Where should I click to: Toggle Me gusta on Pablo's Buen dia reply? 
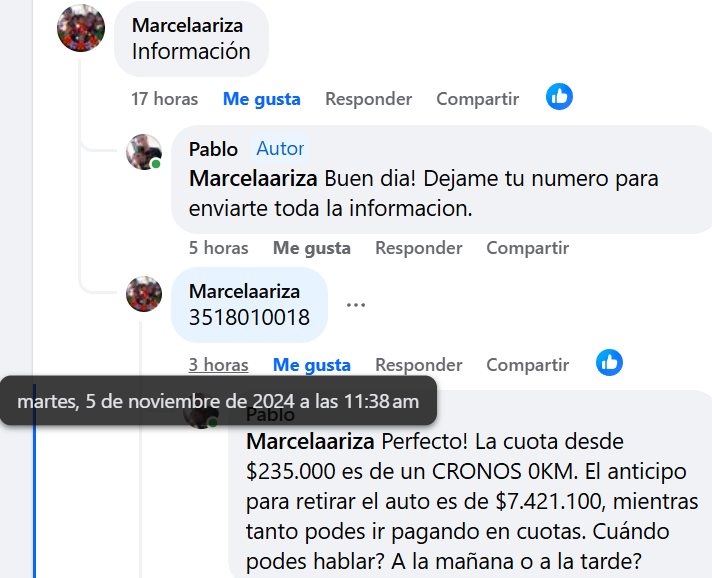pos(312,248)
